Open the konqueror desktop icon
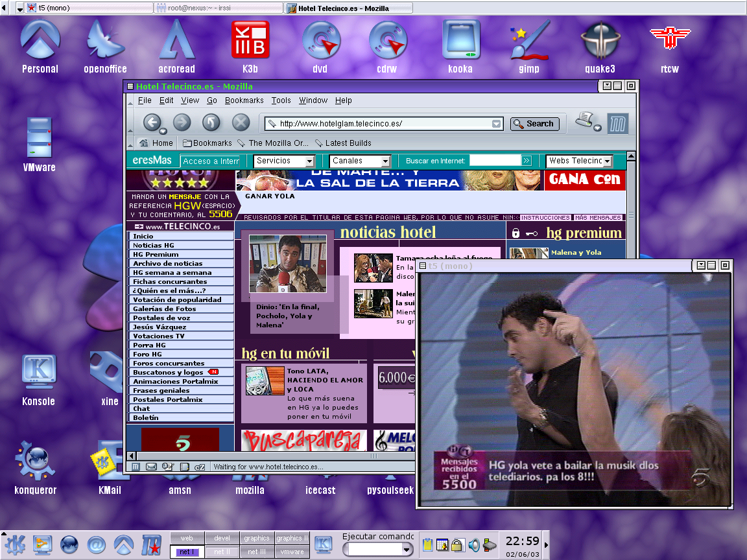 click(x=35, y=469)
